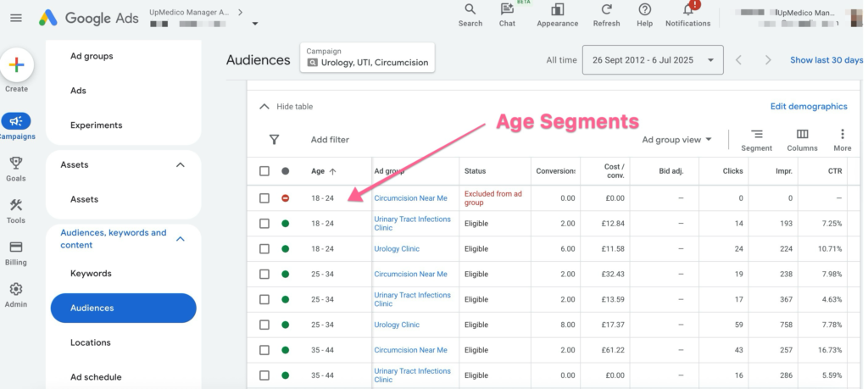Tick checkbox for 18 - 24 Urology Clinic row
The height and width of the screenshot is (389, 868).
point(264,249)
